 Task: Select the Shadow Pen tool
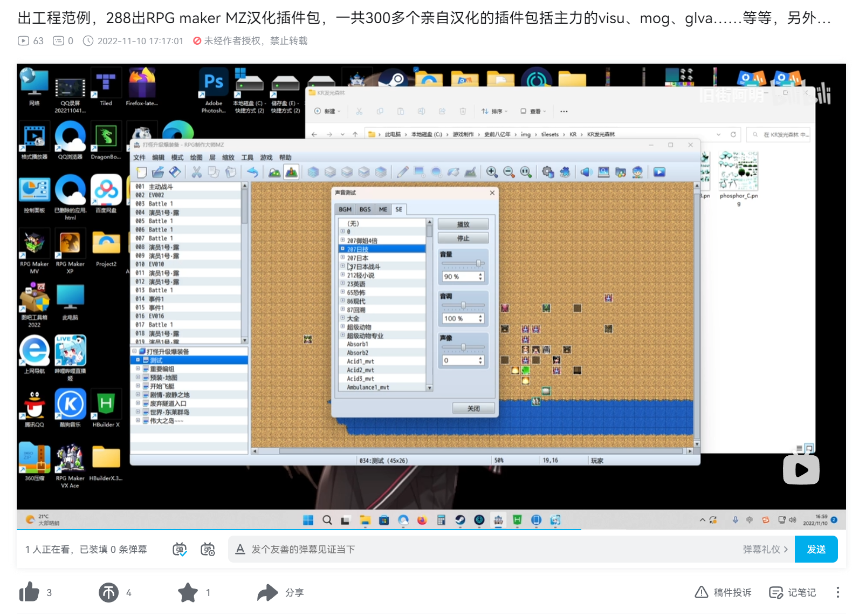(x=470, y=172)
